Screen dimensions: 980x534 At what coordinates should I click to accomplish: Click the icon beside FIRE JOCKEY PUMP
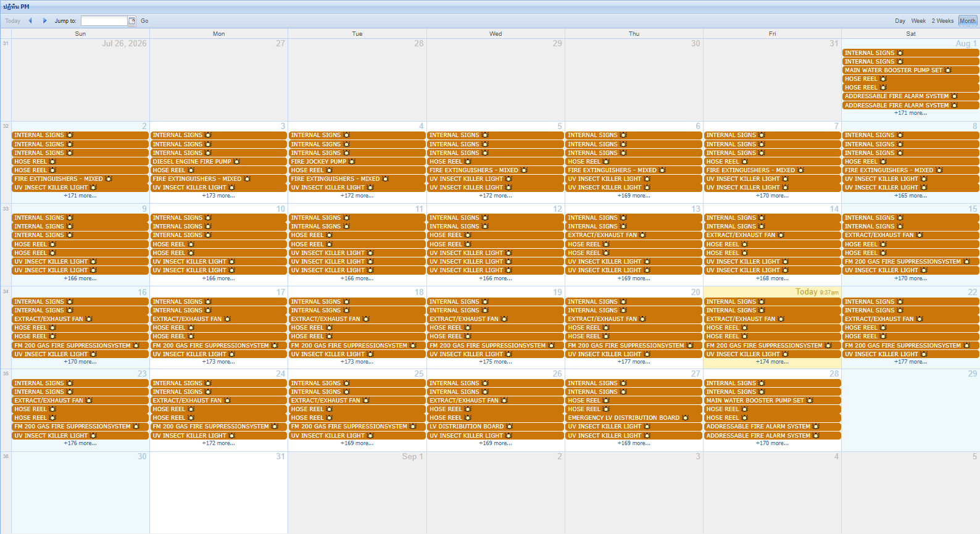click(352, 162)
